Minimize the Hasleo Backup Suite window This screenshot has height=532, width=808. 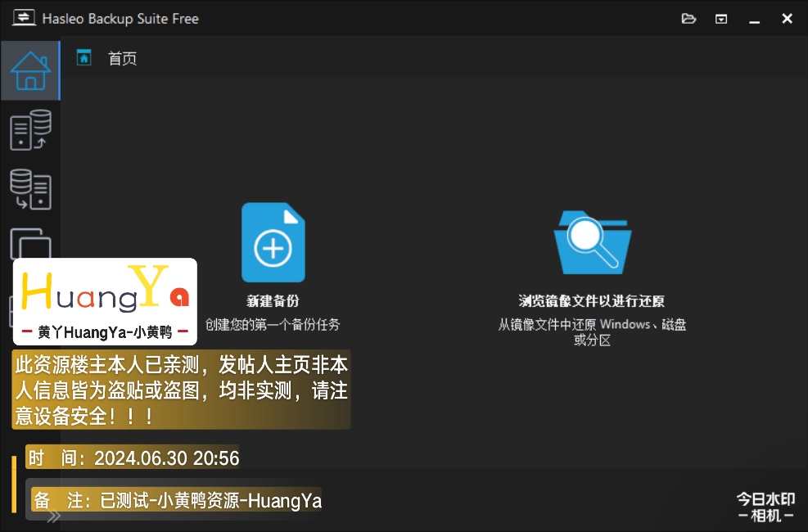[755, 18]
